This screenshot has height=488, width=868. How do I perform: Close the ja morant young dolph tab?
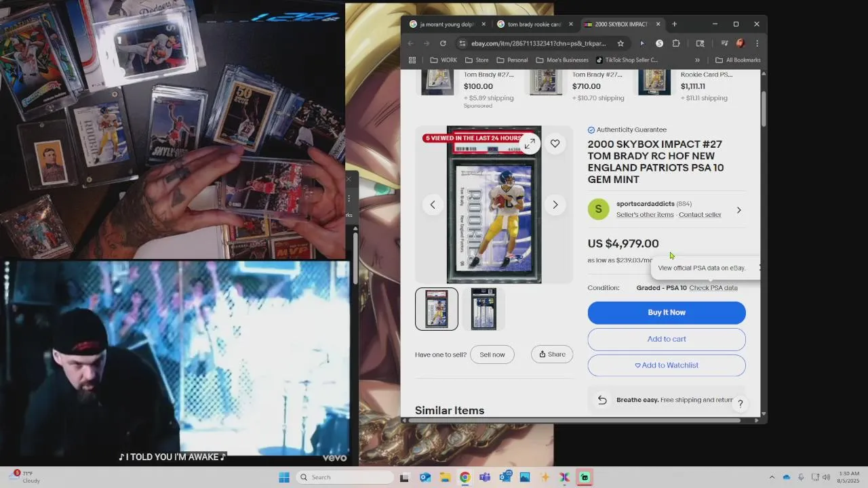pyautogui.click(x=484, y=24)
